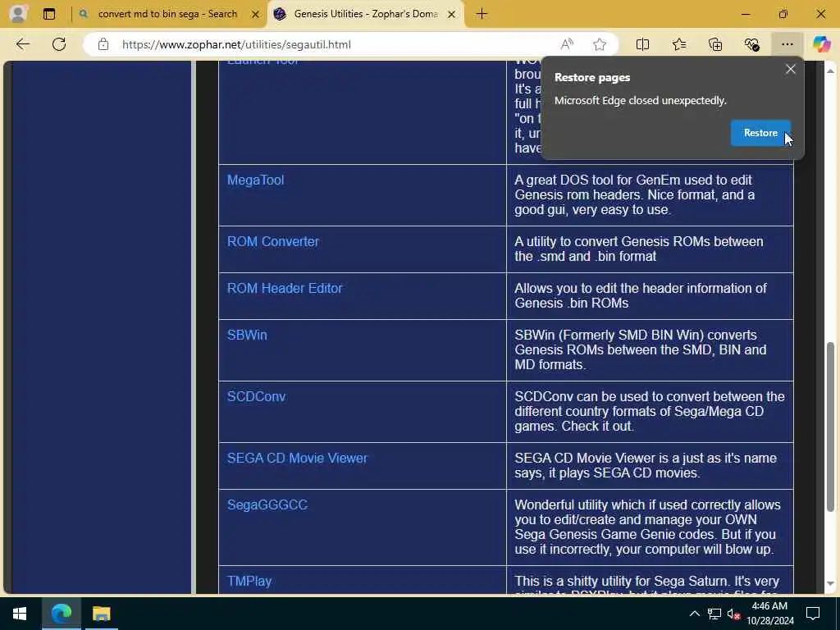Dismiss the Restore pages popup
840x630 pixels.
click(790, 69)
